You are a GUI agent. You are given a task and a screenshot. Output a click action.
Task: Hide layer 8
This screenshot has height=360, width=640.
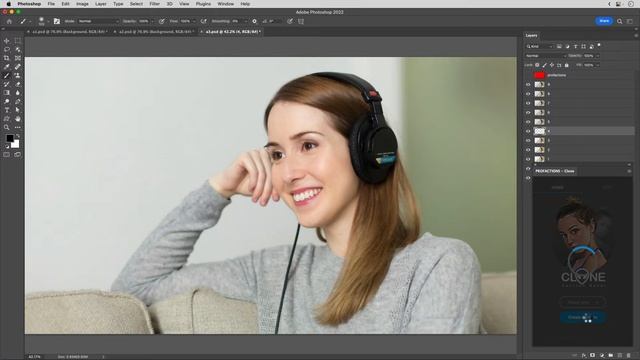[x=528, y=94]
